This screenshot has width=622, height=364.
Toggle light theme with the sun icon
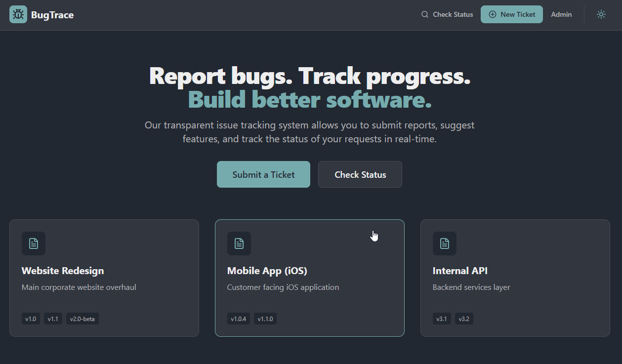(601, 14)
